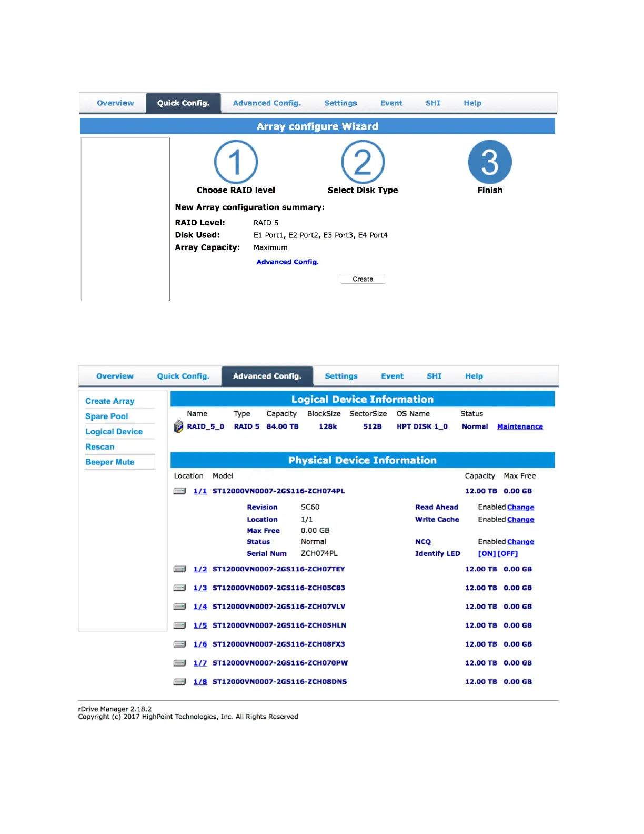Turn Identify LED [ON]

(x=487, y=554)
